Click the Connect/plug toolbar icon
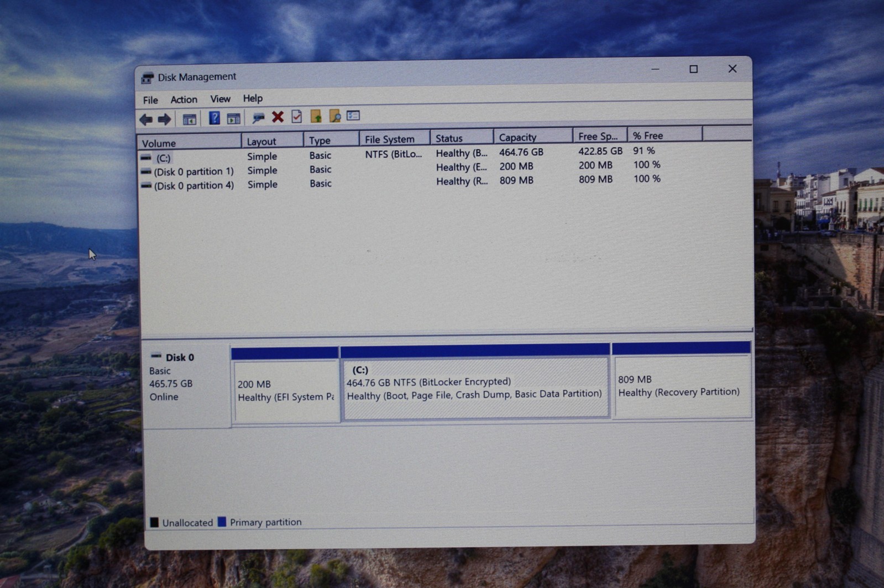 coord(258,117)
